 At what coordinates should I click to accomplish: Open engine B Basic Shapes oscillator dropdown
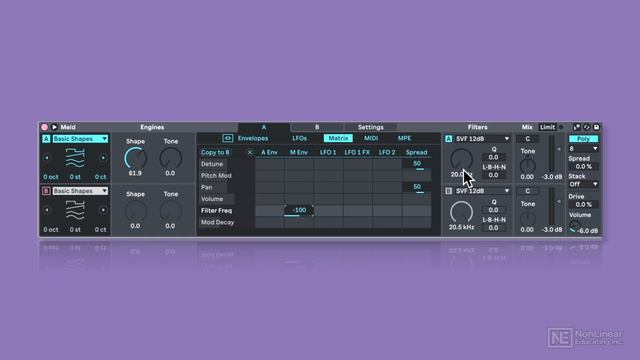point(80,191)
